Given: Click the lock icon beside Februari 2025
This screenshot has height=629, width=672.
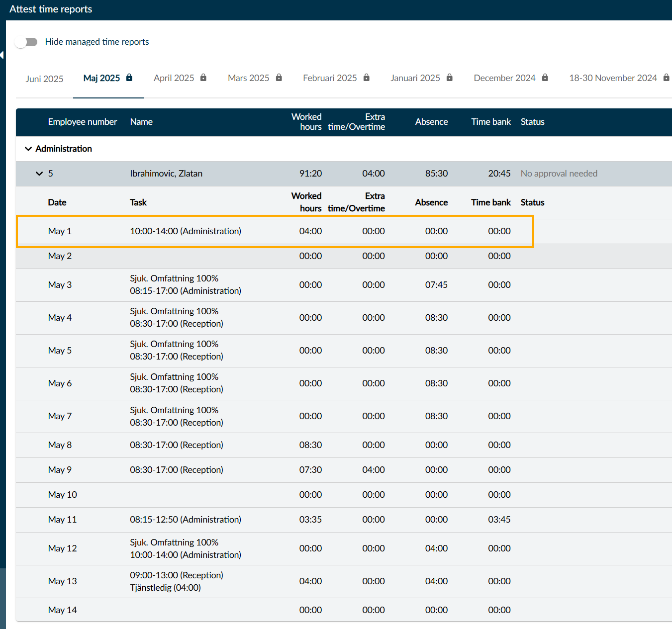Looking at the screenshot, I should [x=367, y=78].
